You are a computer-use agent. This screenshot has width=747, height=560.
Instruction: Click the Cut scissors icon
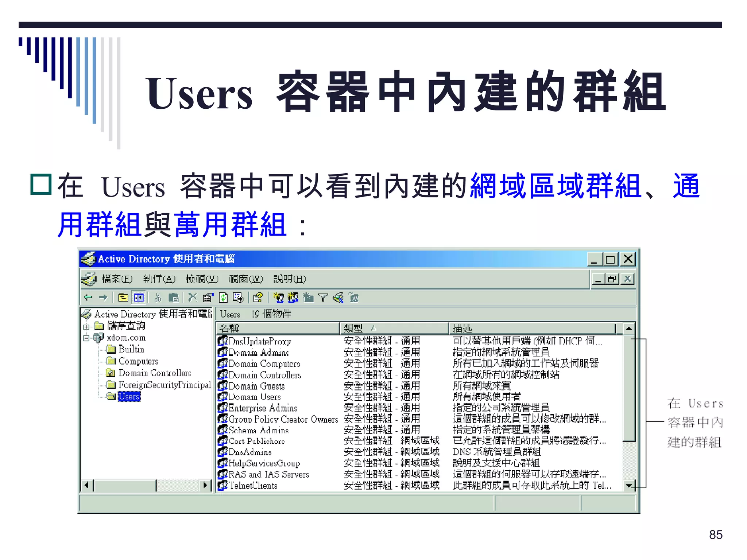coord(158,297)
